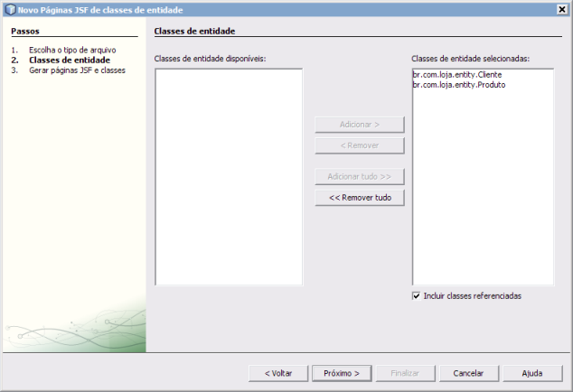The image size is (573, 392).
Task: Select br.com.loja.entity.Cliente in the selected list
Action: [456, 75]
